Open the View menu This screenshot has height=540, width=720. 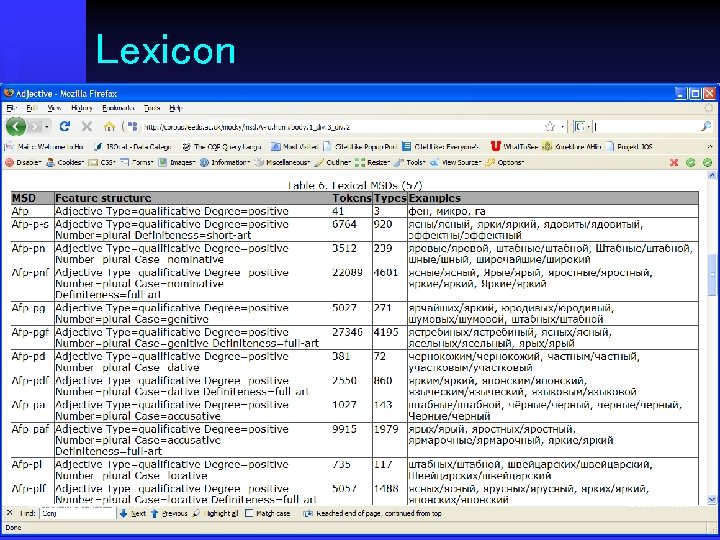(x=54, y=108)
